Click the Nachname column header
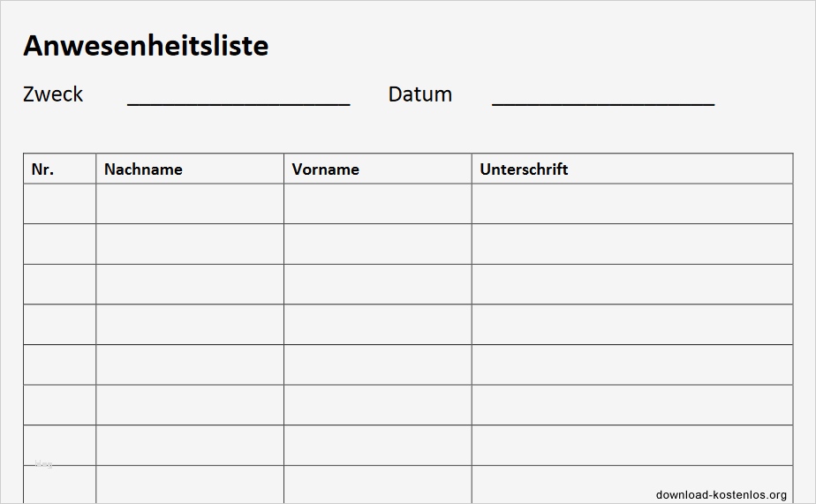 [x=143, y=169]
